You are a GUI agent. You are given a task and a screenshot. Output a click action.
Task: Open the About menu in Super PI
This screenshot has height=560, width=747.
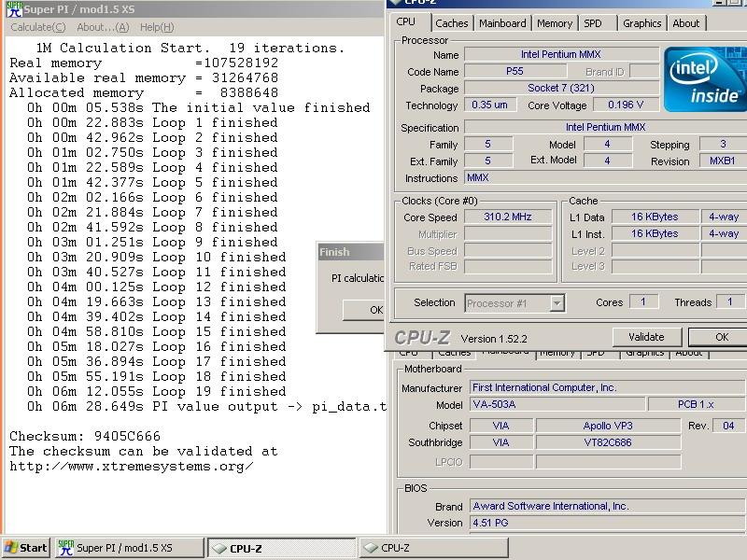(103, 27)
